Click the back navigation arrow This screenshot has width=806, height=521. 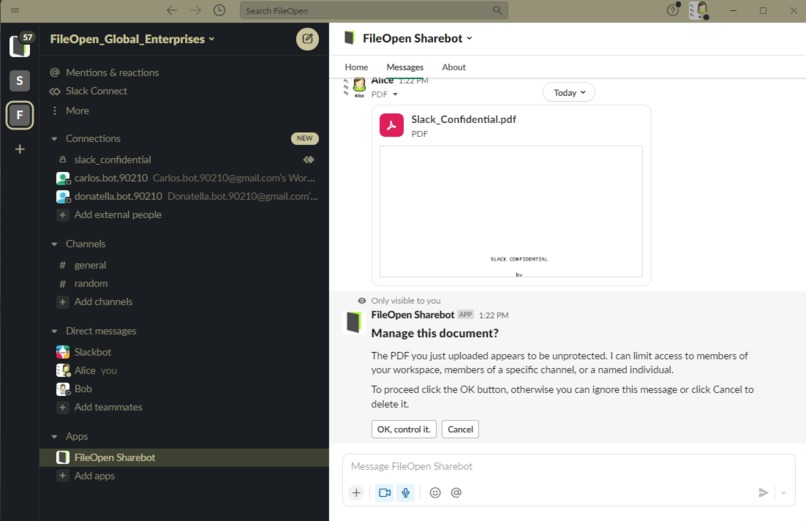pyautogui.click(x=172, y=10)
